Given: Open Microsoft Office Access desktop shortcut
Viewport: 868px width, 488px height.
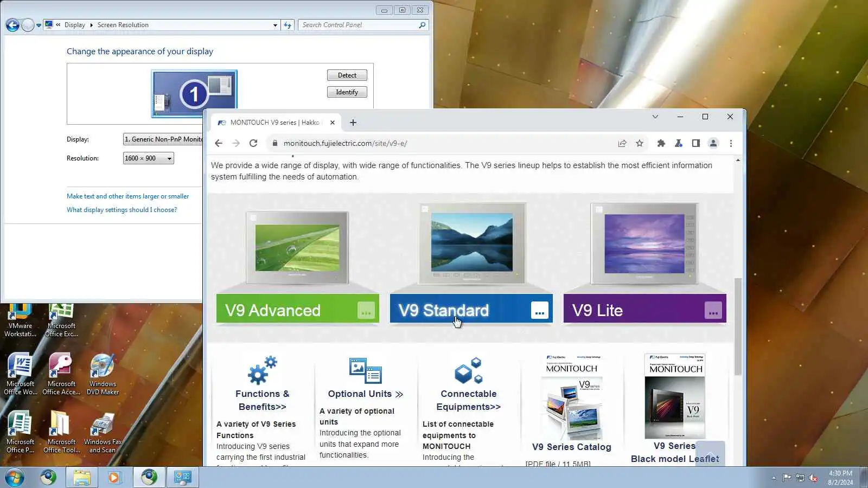Looking at the screenshot, I should click(x=61, y=374).
